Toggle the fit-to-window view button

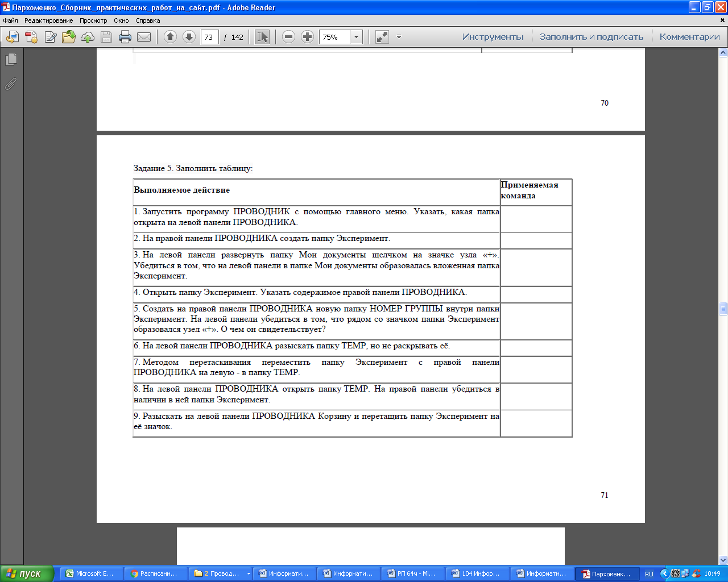coord(382,37)
